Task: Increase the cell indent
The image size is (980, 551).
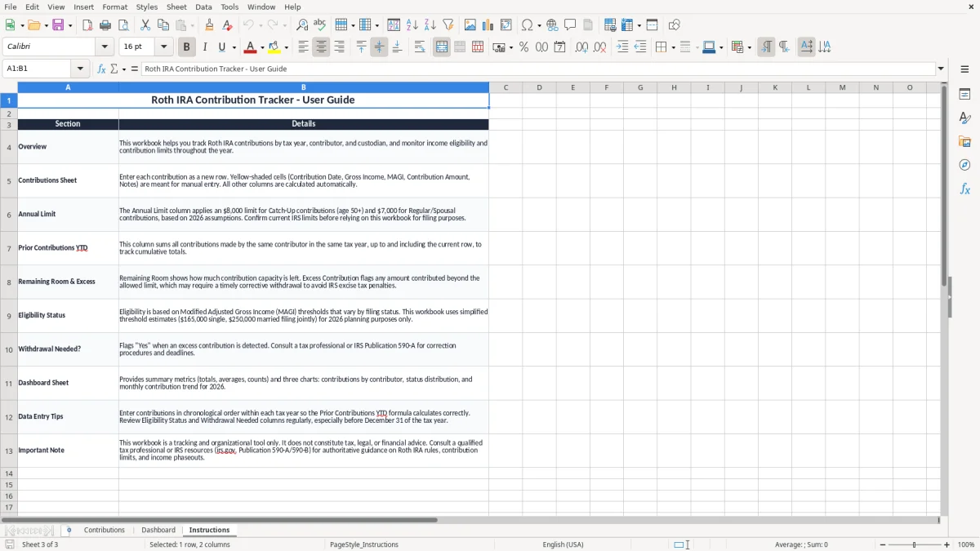Action: click(x=622, y=47)
